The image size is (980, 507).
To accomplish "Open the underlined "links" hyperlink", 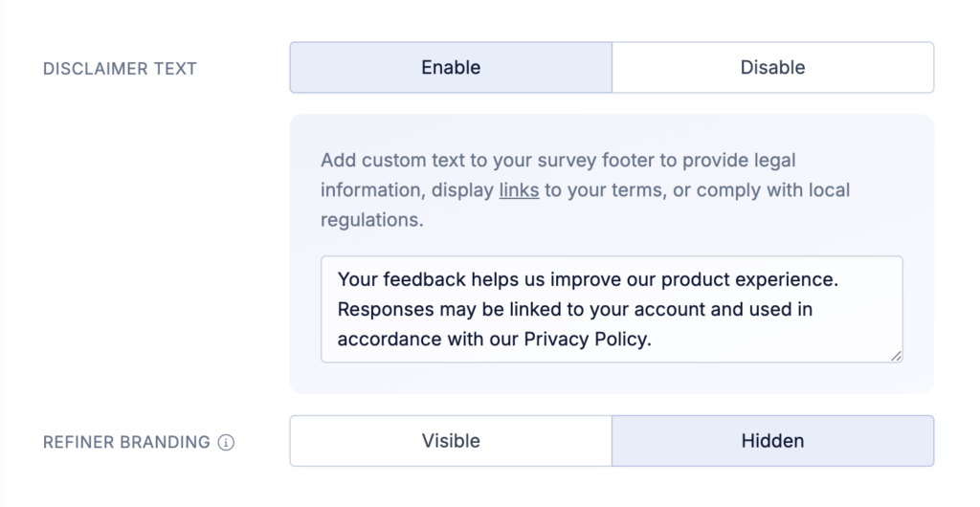I will pyautogui.click(x=519, y=189).
